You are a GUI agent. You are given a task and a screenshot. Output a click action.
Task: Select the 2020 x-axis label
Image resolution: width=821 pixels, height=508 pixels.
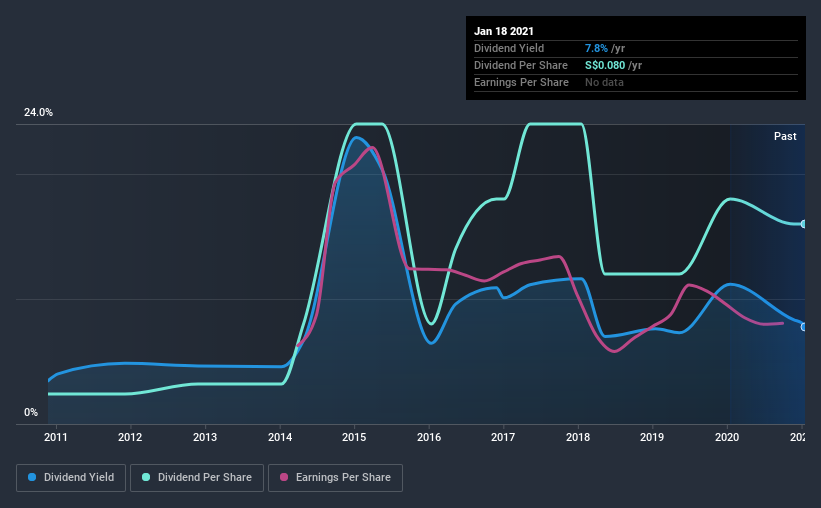pyautogui.click(x=727, y=437)
